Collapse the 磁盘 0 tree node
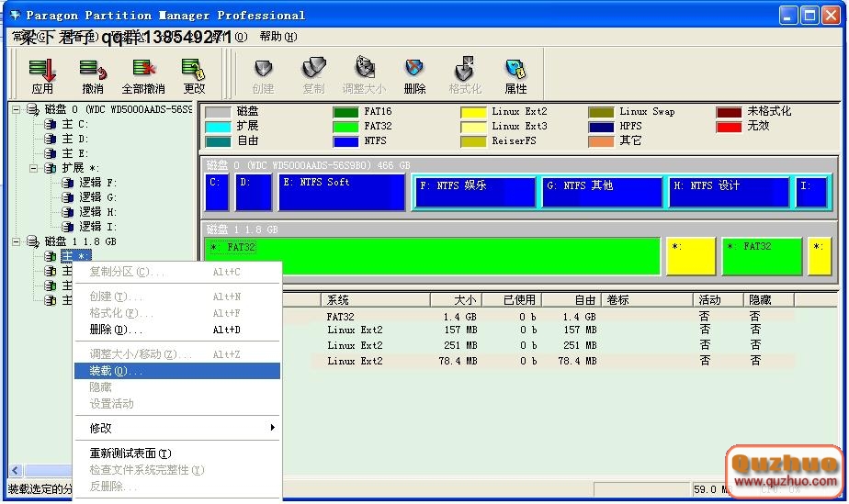 coord(17,109)
